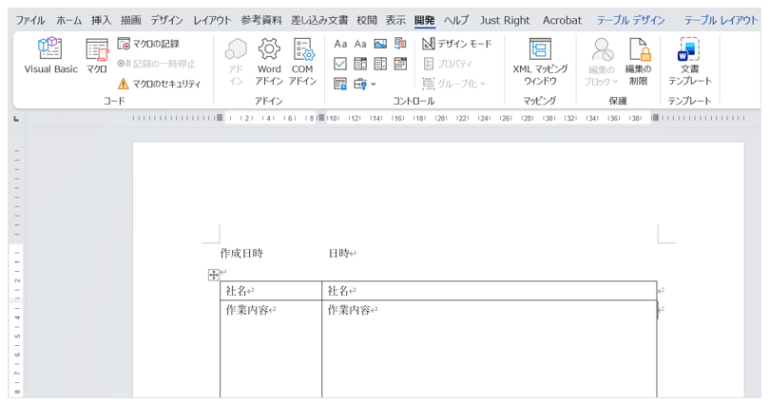The width and height of the screenshot is (770, 404).
Task: Click the left 社名 table cell
Action: 271,291
